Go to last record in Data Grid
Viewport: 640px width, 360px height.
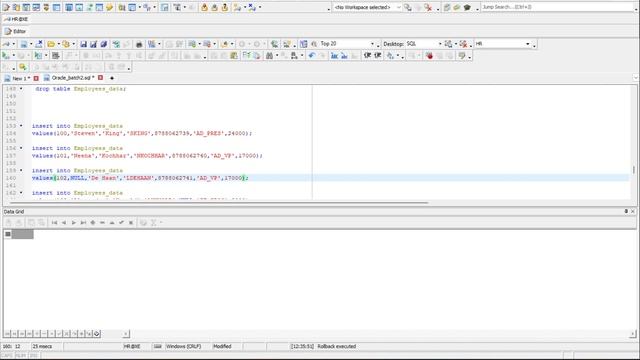[83, 223]
